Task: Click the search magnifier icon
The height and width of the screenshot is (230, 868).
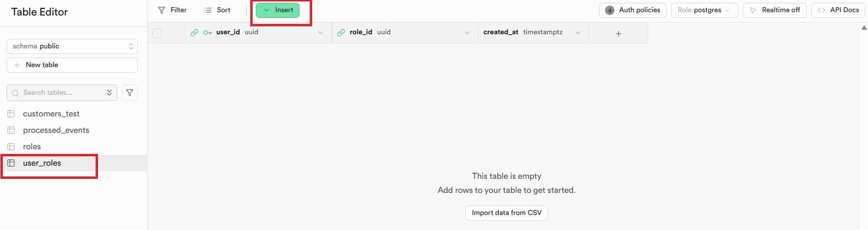Action: (15, 93)
